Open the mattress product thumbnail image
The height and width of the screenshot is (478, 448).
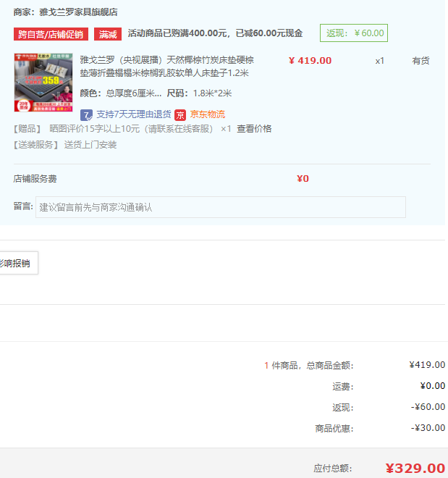pos(43,83)
